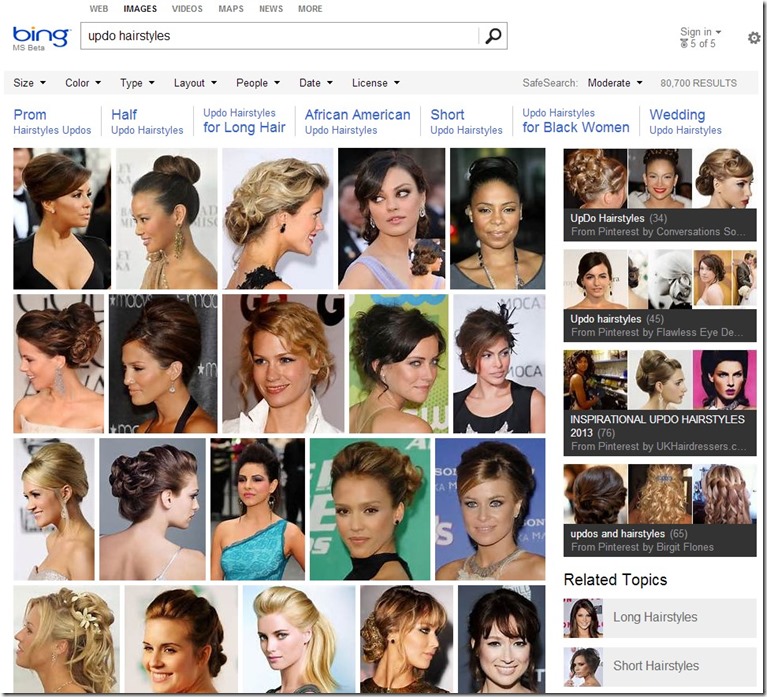Screen dimensions: 767x697
Task: Open 'Upd hairstyles (45)' Pinterest collection
Action: point(660,295)
